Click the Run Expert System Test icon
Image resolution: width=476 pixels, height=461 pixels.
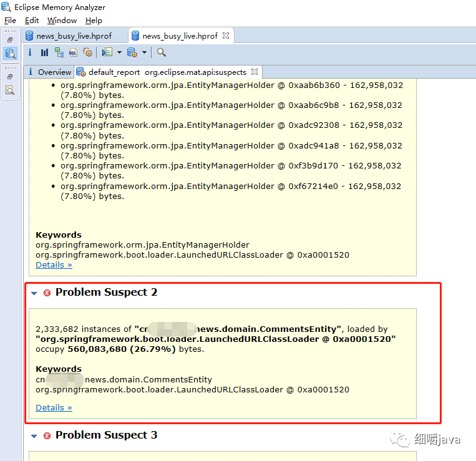(x=107, y=52)
